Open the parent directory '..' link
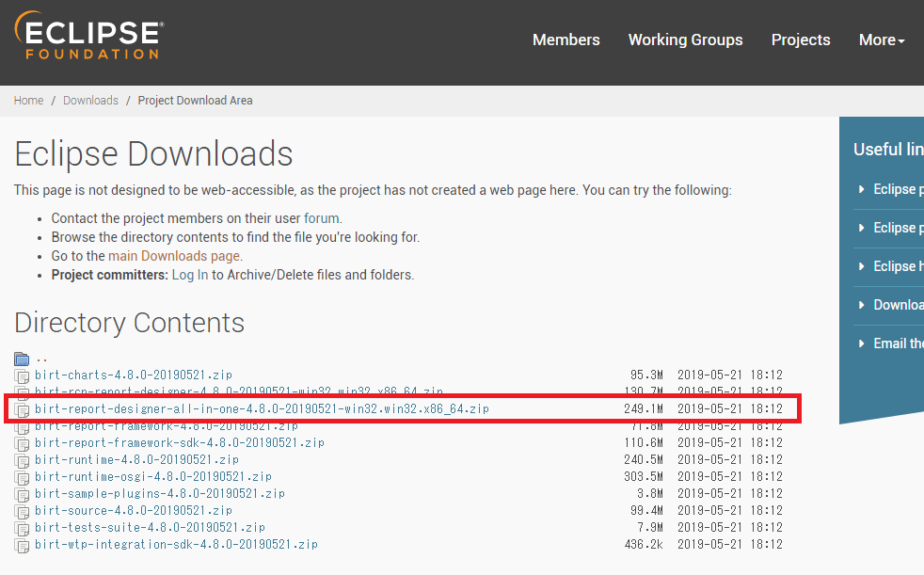Screen dimensions: 924x575 (41, 359)
